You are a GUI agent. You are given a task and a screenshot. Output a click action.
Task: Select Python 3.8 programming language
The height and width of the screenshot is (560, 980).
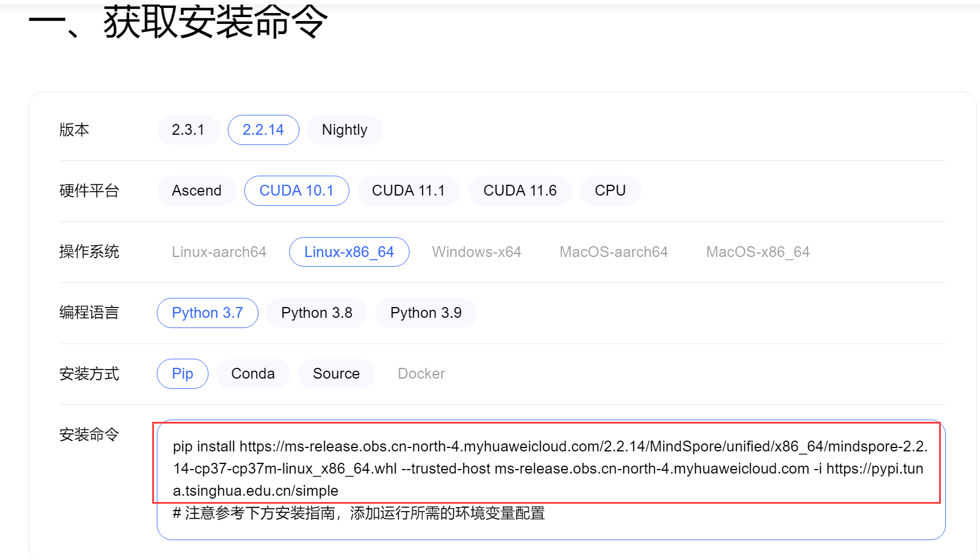click(x=316, y=312)
